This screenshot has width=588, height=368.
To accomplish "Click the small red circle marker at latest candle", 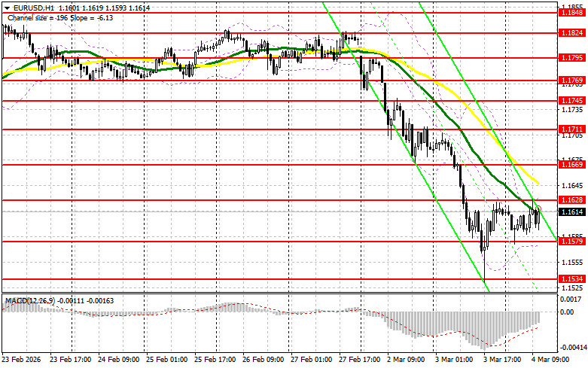I will coord(538,208).
